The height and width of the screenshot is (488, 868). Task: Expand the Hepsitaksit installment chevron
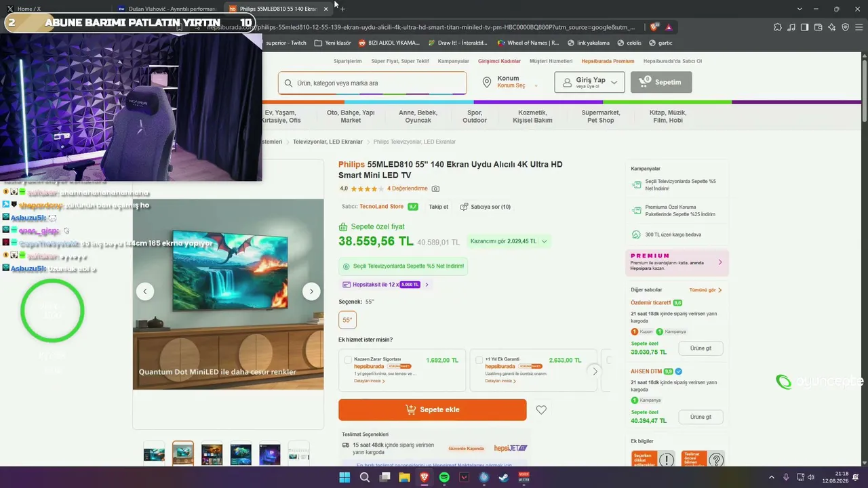coord(427,285)
